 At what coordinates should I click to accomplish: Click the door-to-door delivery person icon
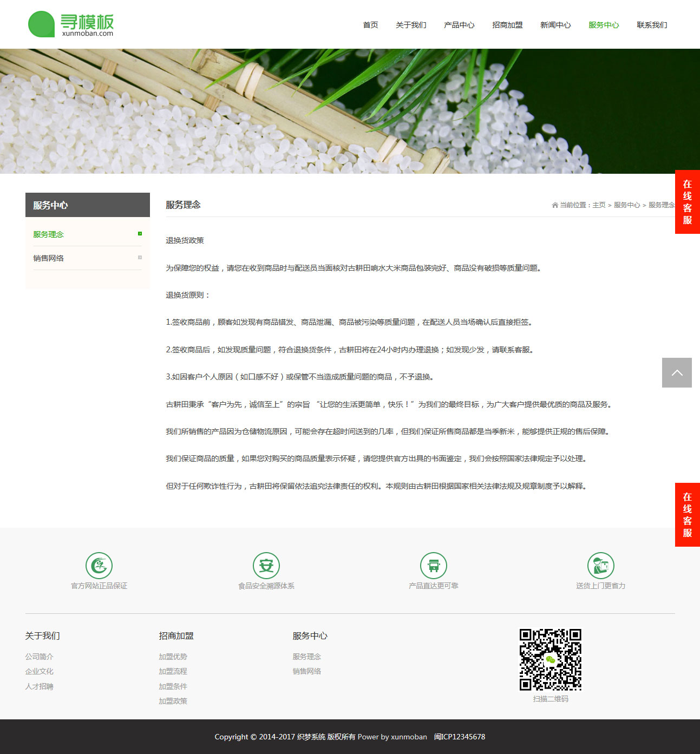(x=601, y=566)
